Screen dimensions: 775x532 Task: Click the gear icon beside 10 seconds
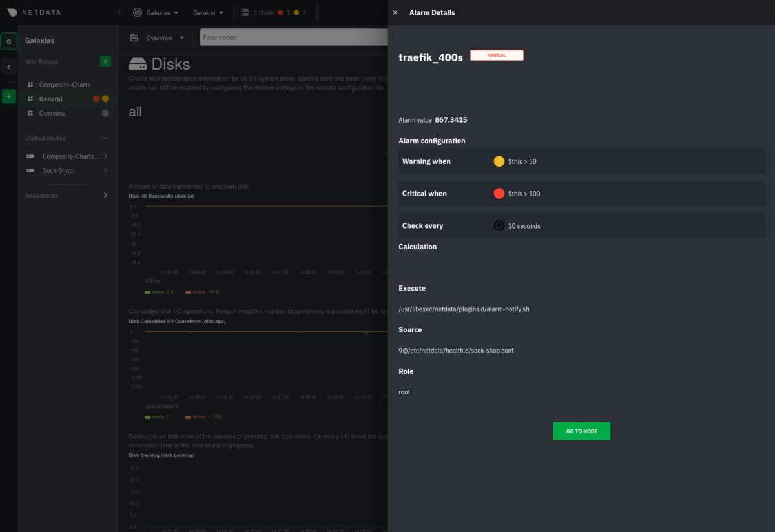[x=499, y=226]
